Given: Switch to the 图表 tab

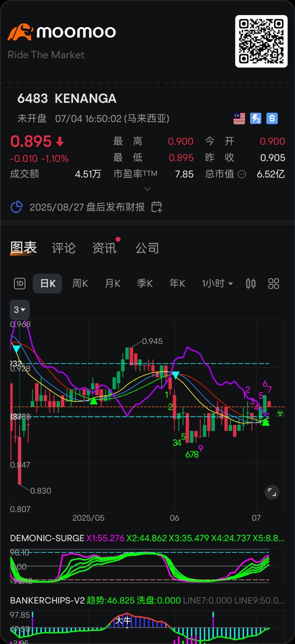Looking at the screenshot, I should (24, 248).
